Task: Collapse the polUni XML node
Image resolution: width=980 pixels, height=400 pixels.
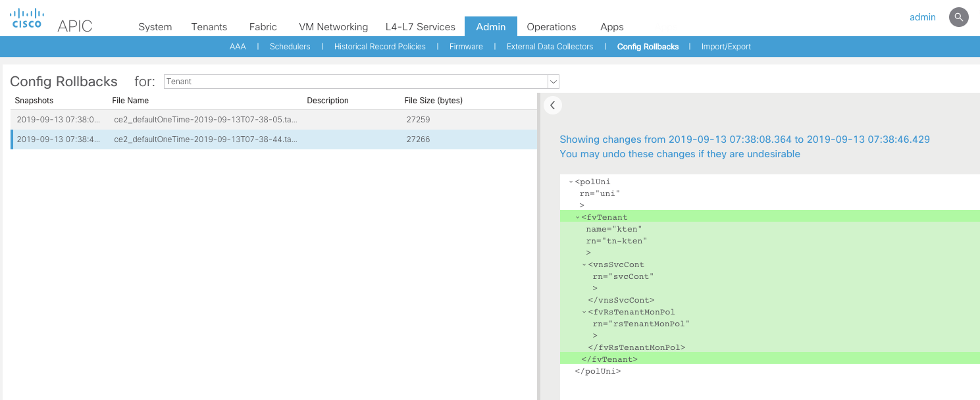Action: pyautogui.click(x=571, y=182)
